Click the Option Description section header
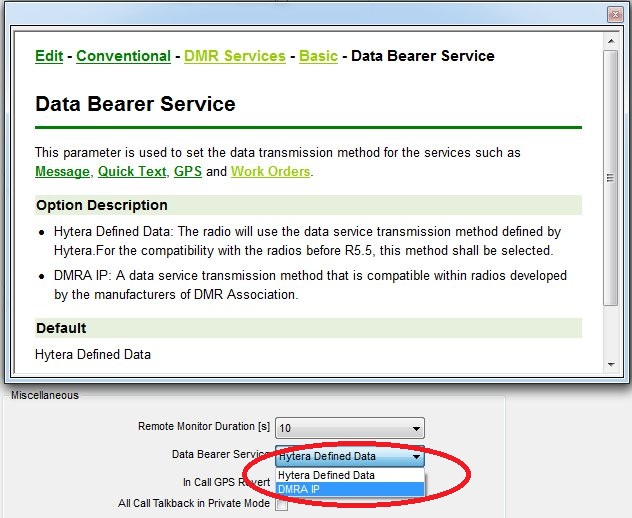 tap(102, 205)
